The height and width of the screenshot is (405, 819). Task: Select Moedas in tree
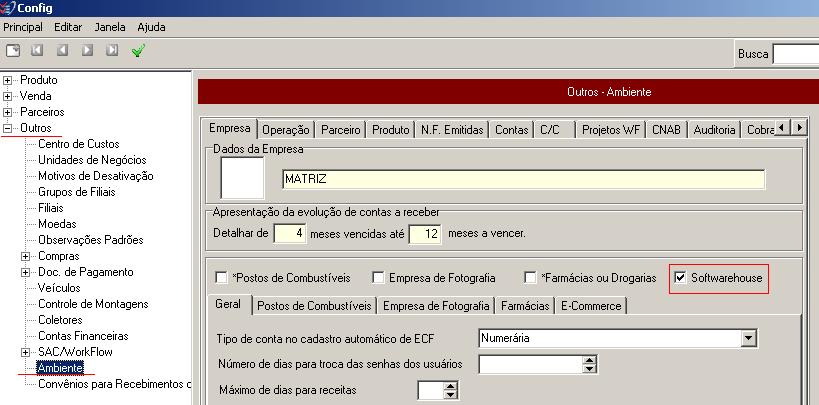(57, 224)
